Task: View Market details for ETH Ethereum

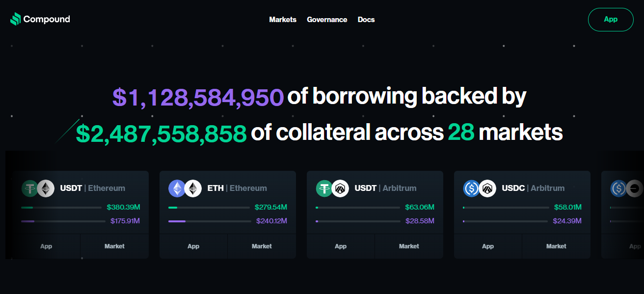Action: 262,246
